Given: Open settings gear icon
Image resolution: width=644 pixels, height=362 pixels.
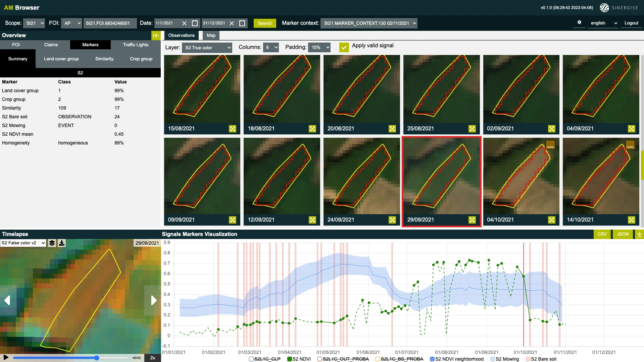Looking at the screenshot, I should pyautogui.click(x=579, y=22).
